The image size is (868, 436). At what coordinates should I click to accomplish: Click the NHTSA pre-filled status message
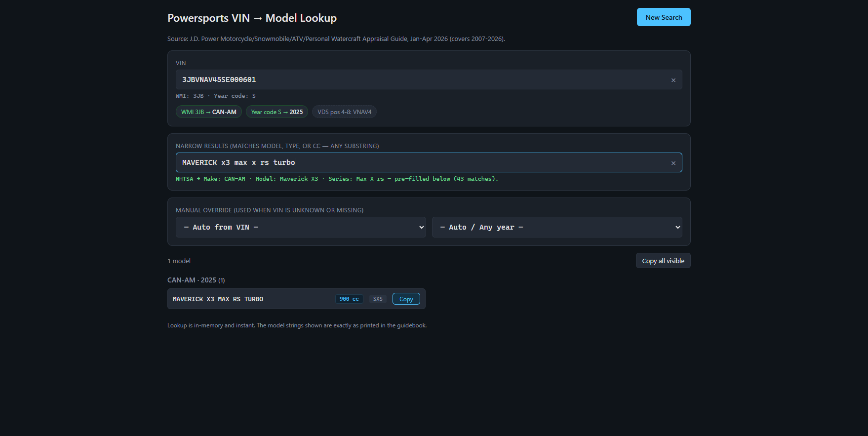click(x=337, y=179)
